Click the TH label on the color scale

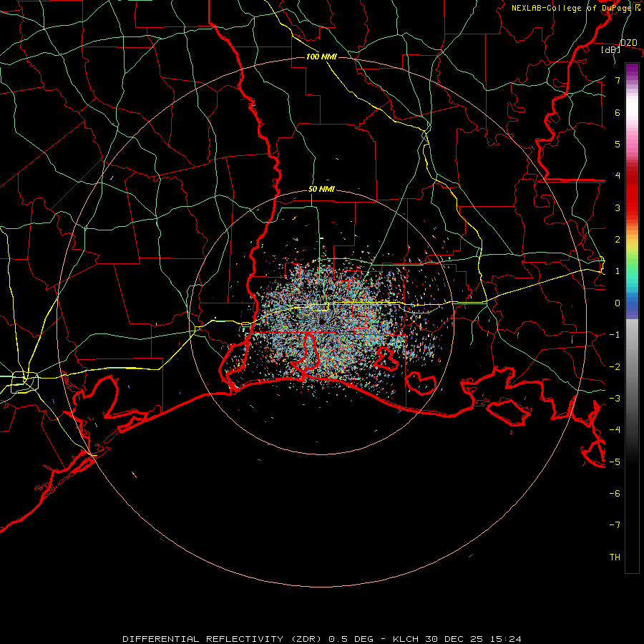pyautogui.click(x=615, y=557)
